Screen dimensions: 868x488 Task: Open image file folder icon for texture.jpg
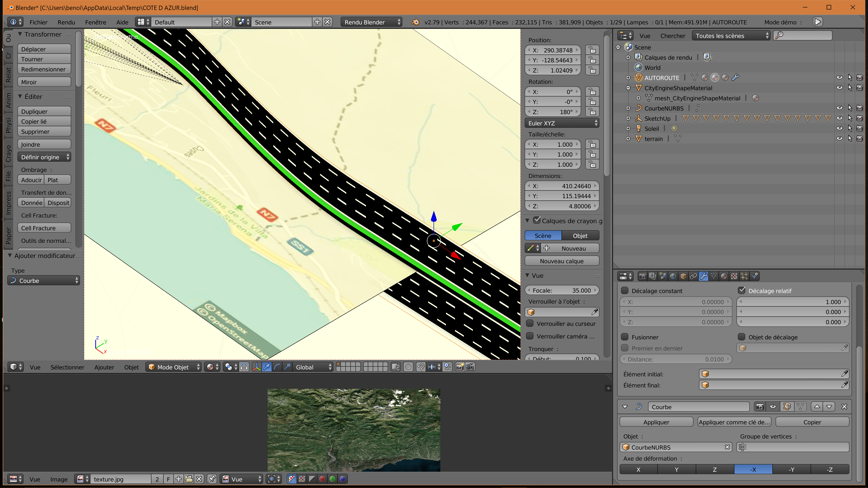click(x=189, y=479)
